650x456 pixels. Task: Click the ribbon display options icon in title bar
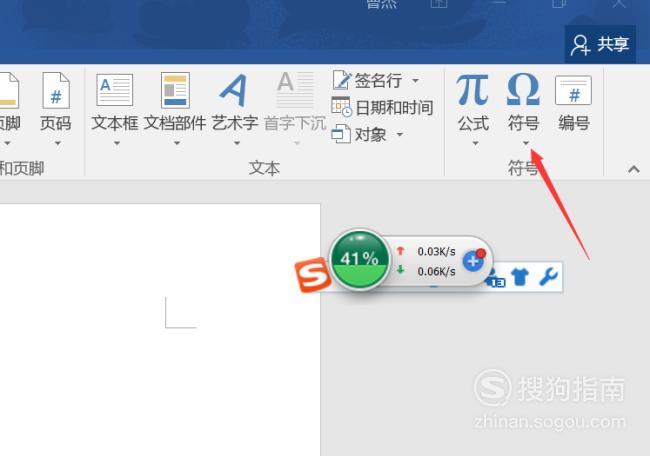[x=439, y=3]
